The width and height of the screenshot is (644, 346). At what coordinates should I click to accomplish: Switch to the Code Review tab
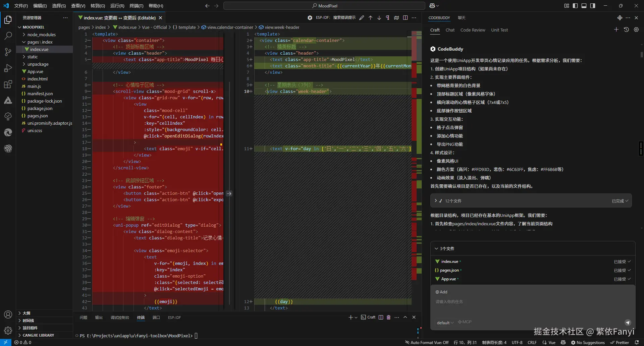(473, 30)
